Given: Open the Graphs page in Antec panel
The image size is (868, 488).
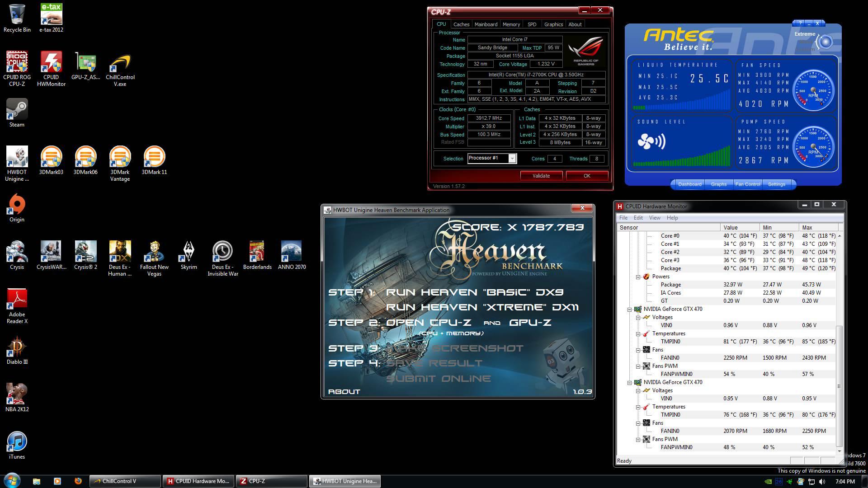Looking at the screenshot, I should (718, 184).
